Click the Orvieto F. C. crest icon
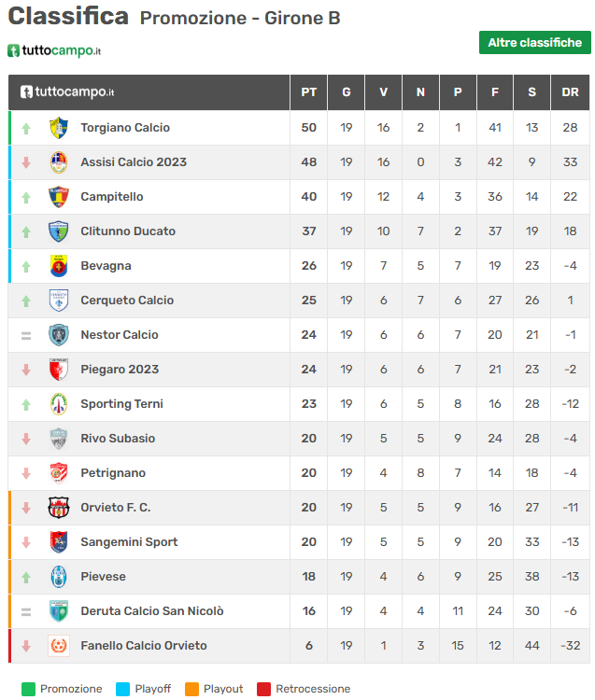This screenshot has height=700, width=595. [59, 508]
